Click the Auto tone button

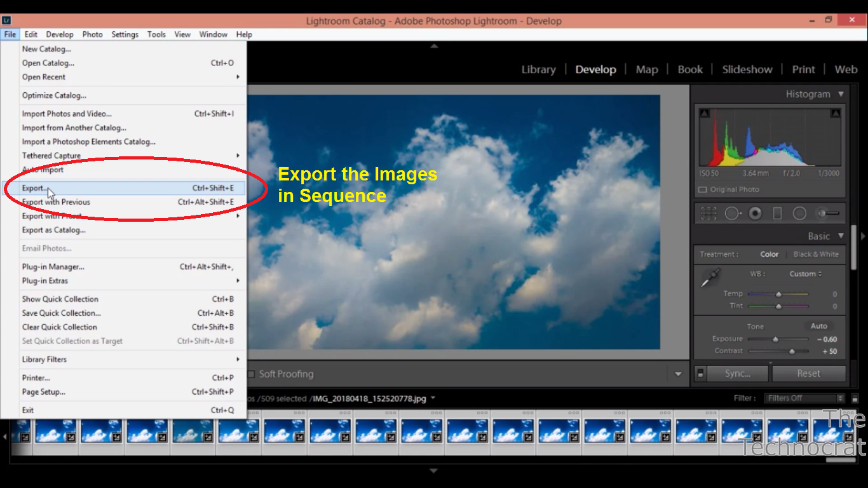click(819, 325)
